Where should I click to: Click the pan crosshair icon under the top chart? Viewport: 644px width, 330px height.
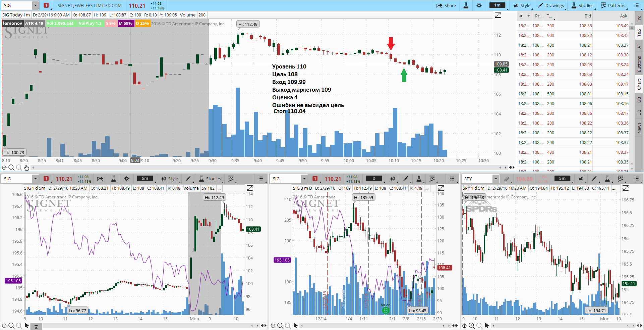(x=4, y=168)
